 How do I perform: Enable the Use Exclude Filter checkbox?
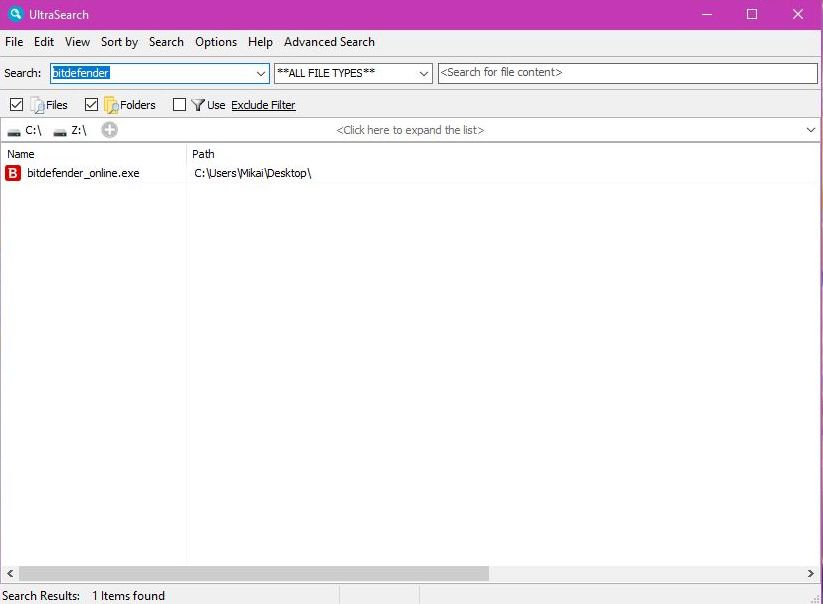[x=180, y=104]
